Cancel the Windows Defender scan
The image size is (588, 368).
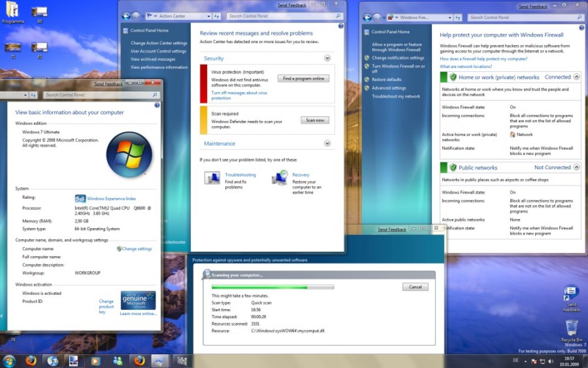415,287
